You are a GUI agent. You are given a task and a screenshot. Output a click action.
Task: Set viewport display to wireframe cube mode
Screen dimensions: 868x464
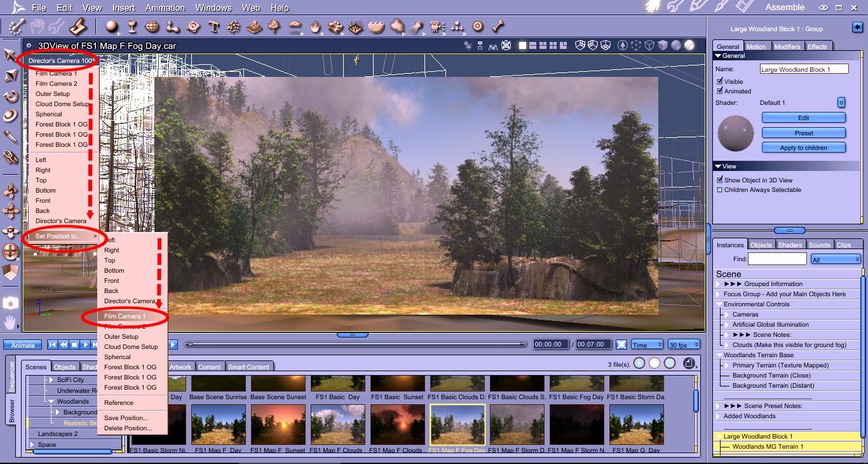(649, 46)
